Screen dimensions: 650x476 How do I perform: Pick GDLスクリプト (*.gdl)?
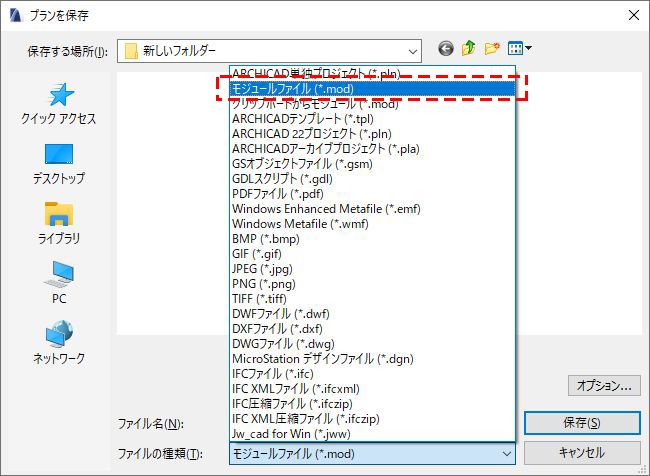click(x=372, y=179)
